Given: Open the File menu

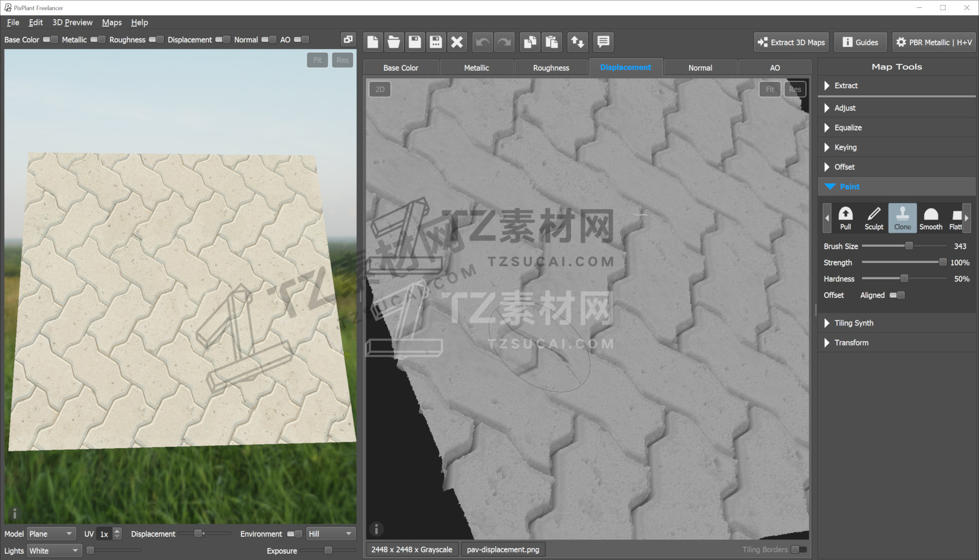Looking at the screenshot, I should coord(13,23).
